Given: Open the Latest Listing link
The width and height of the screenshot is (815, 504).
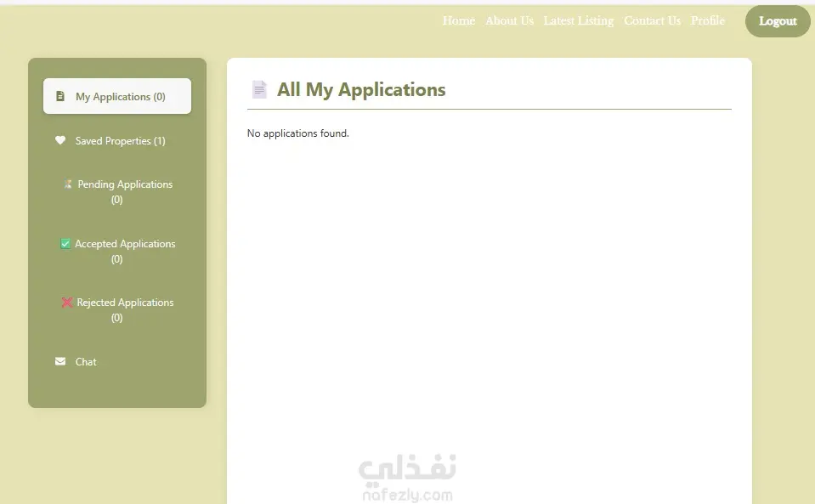Looking at the screenshot, I should coord(579,20).
